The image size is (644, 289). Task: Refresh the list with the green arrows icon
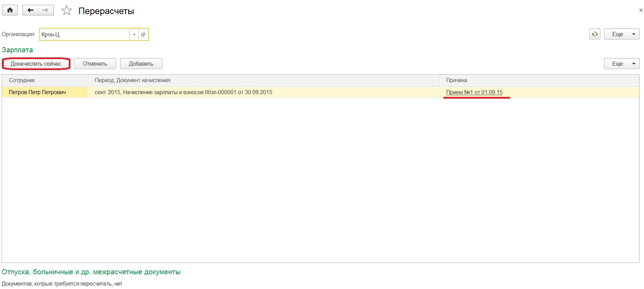(x=595, y=34)
